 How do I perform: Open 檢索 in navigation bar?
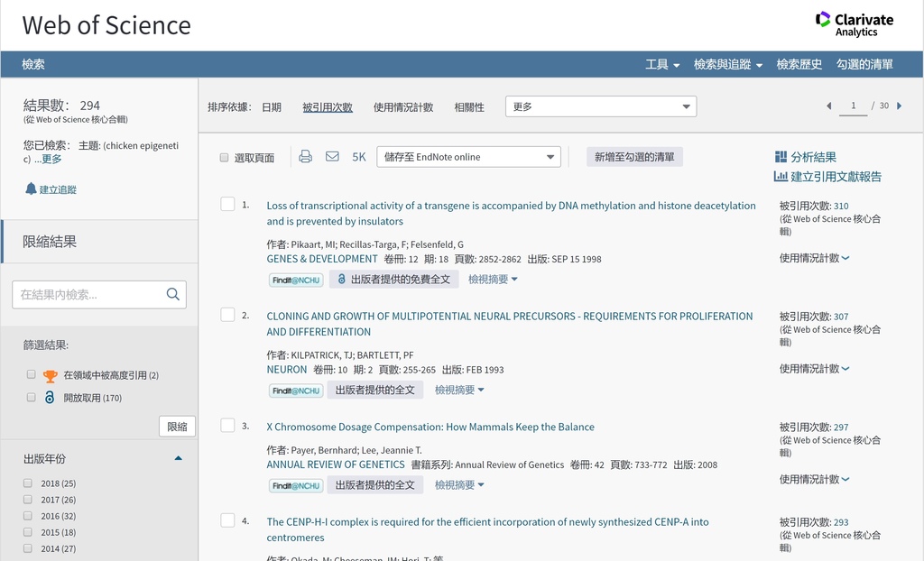pos(33,64)
